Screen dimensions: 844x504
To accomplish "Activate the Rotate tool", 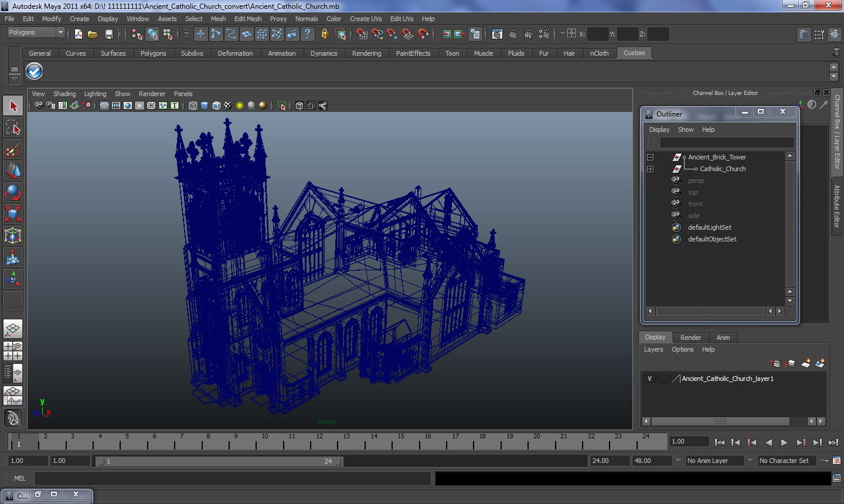I will pyautogui.click(x=13, y=192).
